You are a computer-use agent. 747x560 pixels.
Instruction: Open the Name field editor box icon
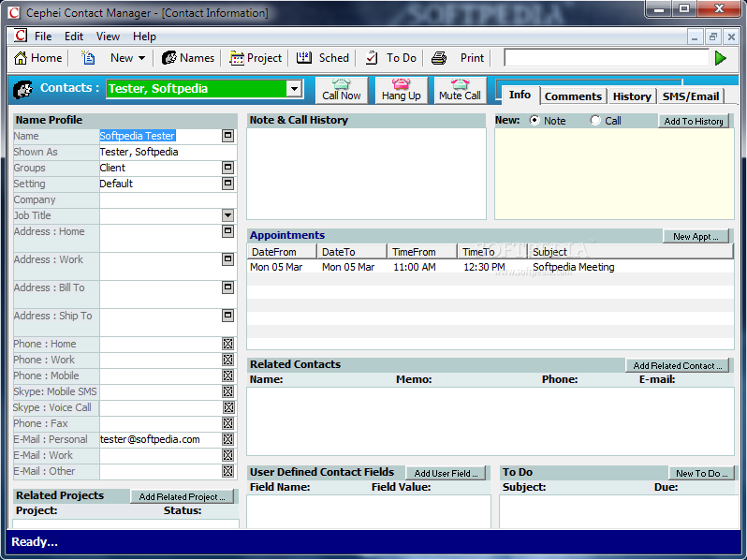click(228, 136)
